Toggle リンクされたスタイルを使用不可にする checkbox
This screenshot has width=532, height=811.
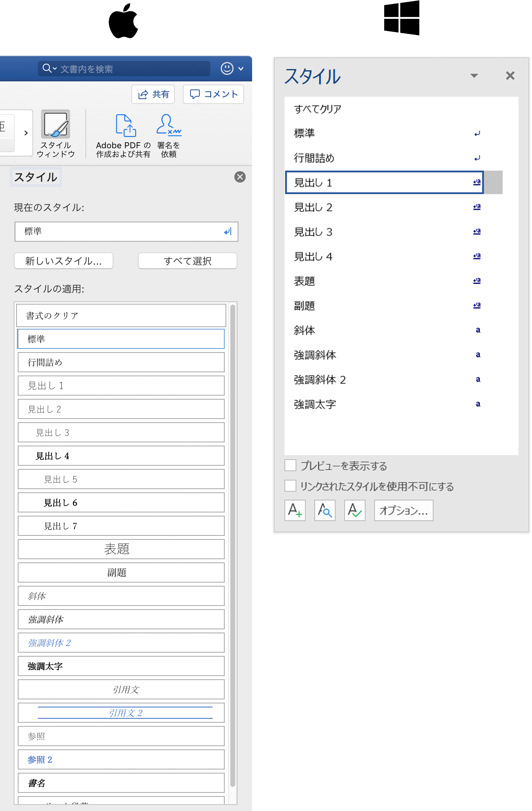(x=290, y=486)
